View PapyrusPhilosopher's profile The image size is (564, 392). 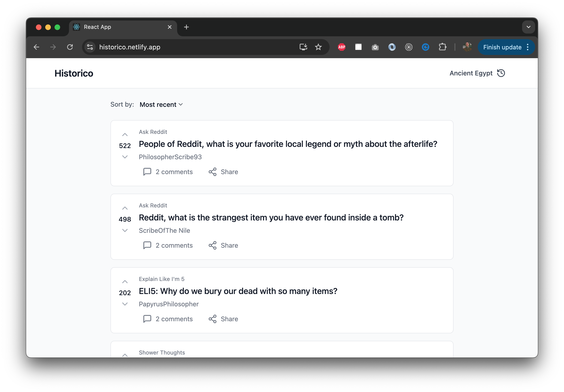tap(169, 304)
